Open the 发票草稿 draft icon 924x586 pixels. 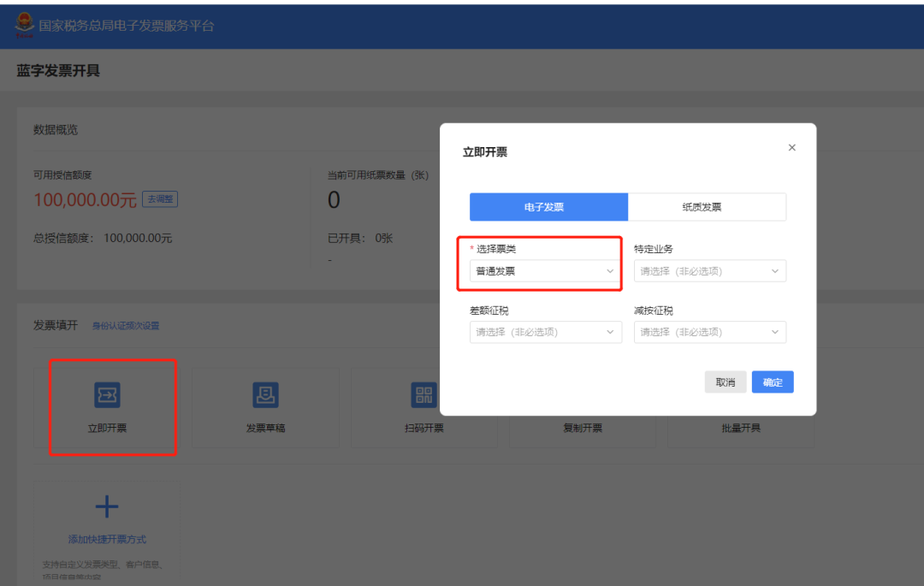click(x=265, y=394)
